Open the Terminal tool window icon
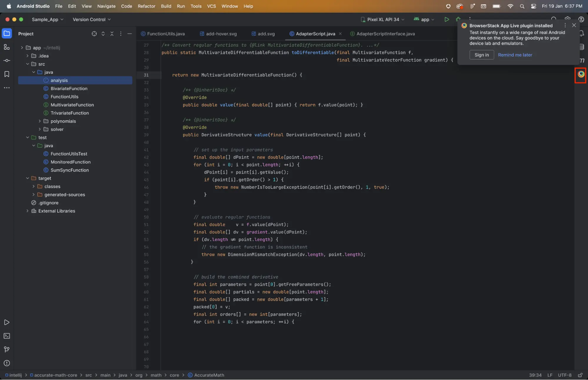588x380 pixels. coord(7,336)
